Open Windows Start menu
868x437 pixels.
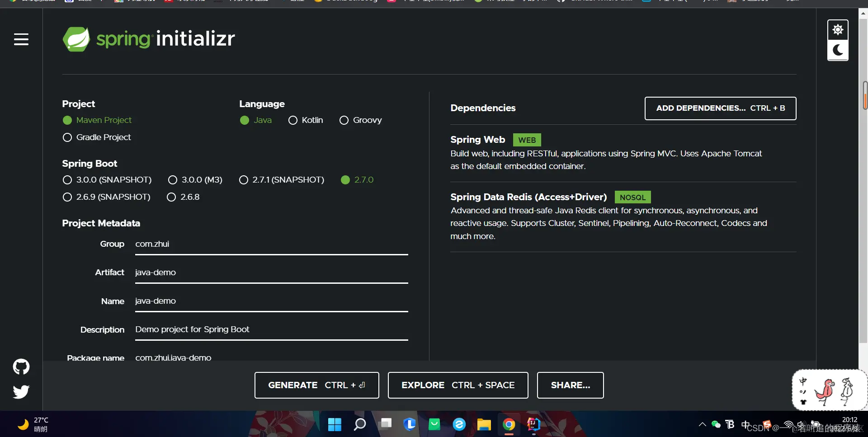point(335,424)
